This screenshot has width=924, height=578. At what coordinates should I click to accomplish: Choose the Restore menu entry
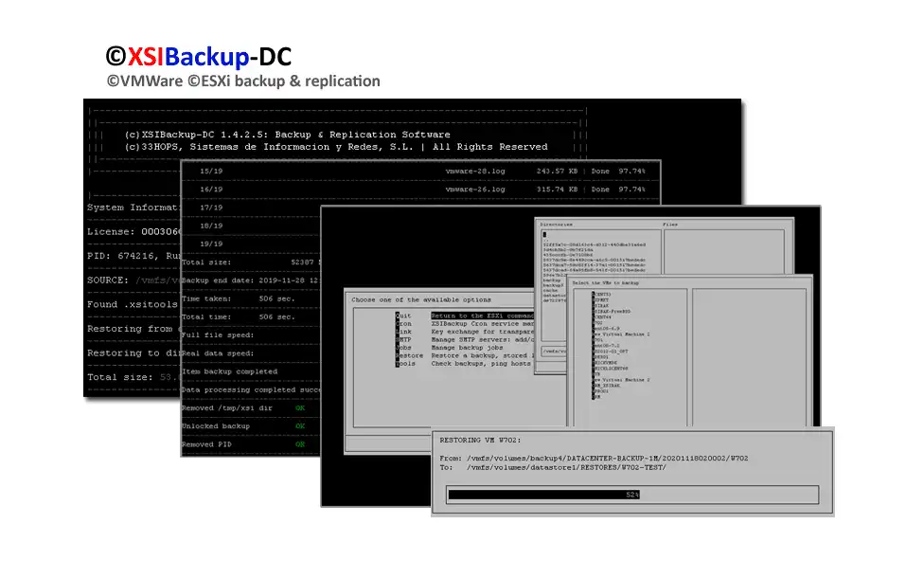[x=409, y=355]
